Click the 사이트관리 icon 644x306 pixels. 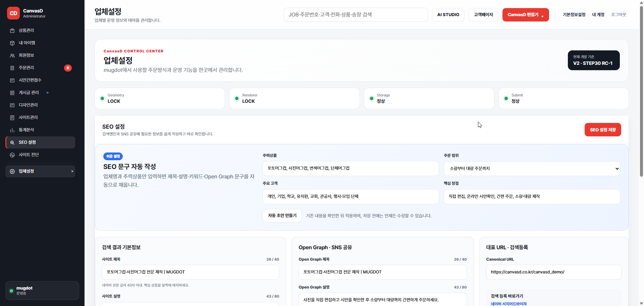click(12, 118)
